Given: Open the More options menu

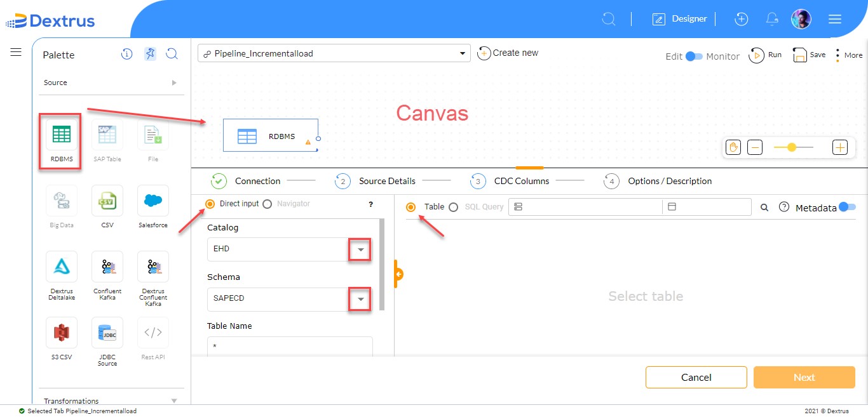Looking at the screenshot, I should point(850,55).
